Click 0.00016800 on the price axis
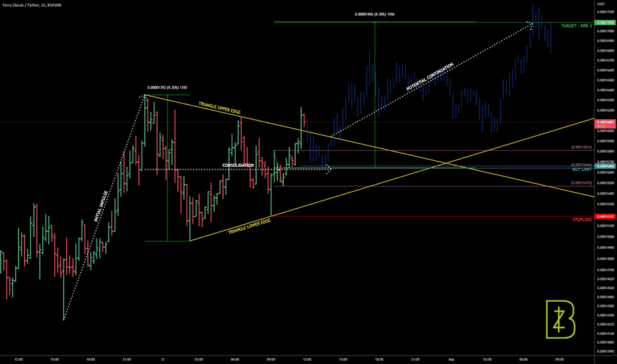This screenshot has height=364, width=617. 606,51
